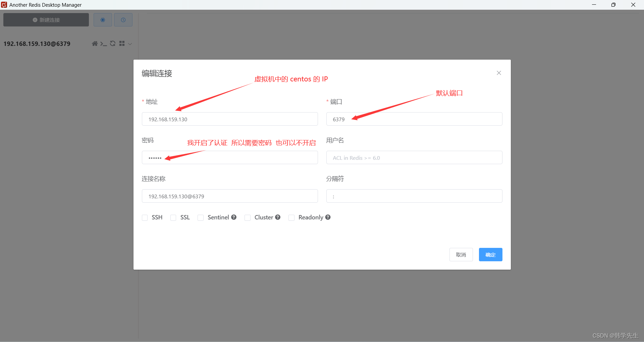Focus the address (地址) input field
The height and width of the screenshot is (342, 644).
230,119
